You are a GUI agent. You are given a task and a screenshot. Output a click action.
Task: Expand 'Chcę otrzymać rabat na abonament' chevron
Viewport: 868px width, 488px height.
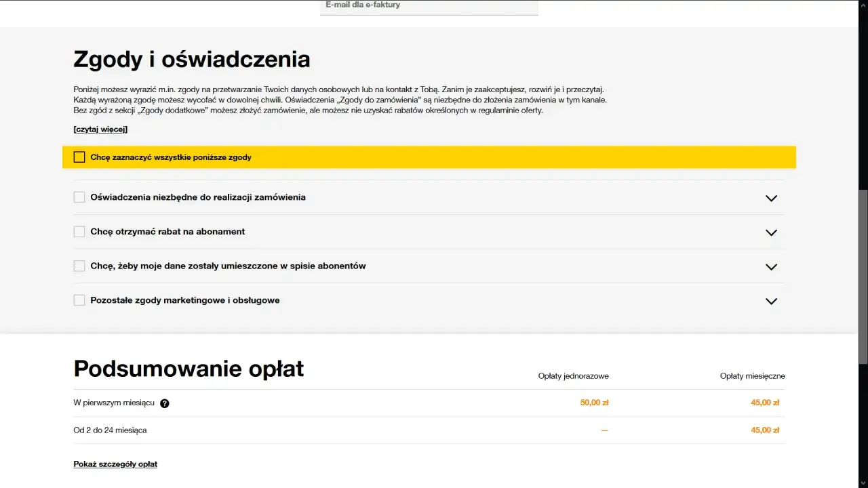click(771, 232)
